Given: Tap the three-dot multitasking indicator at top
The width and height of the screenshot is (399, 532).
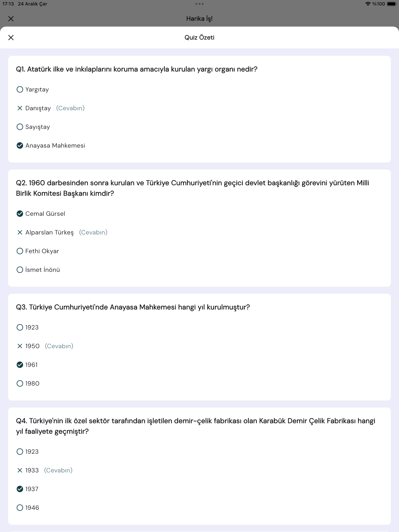Looking at the screenshot, I should point(199,4).
